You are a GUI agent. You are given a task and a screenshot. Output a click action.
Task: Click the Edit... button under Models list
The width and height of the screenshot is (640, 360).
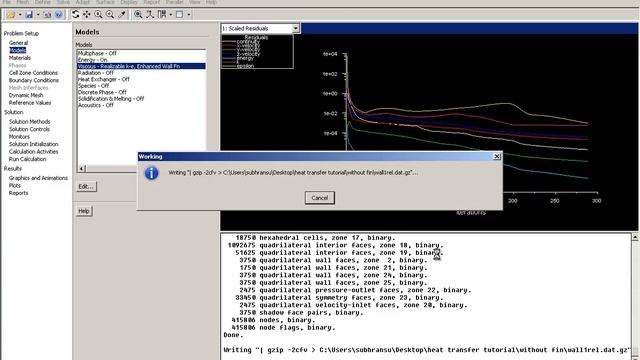(x=86, y=187)
